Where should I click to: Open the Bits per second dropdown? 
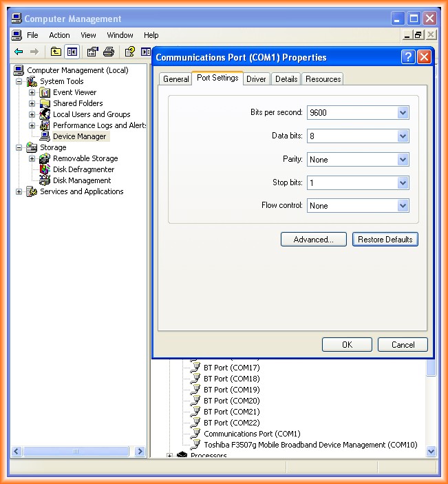pyautogui.click(x=403, y=113)
